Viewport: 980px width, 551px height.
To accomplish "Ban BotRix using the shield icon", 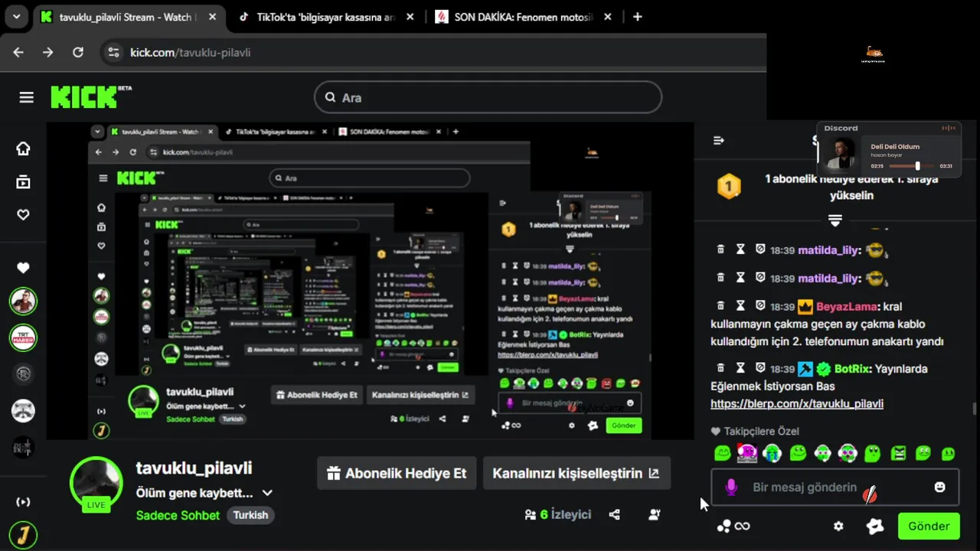I will click(x=760, y=367).
